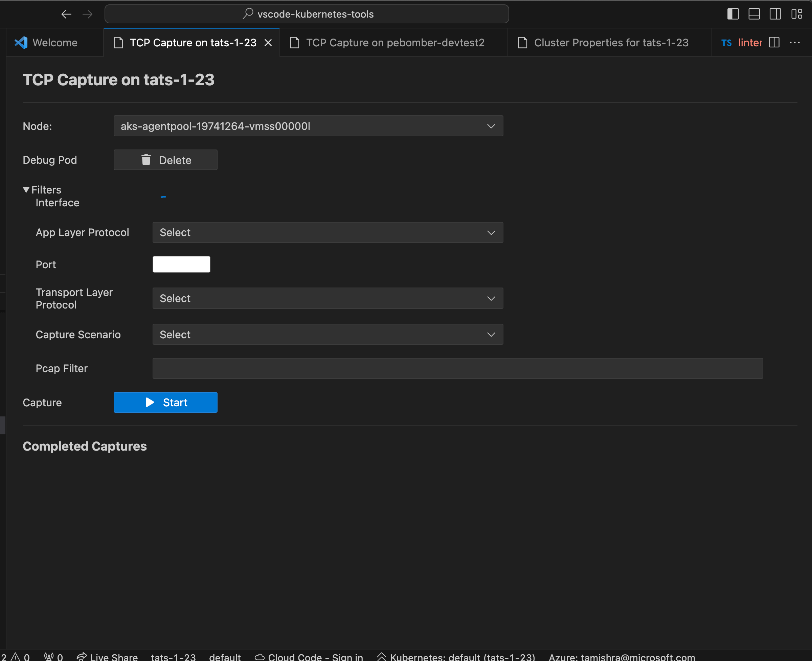Click the Kubernetes context icon in status bar
The image size is (812, 661).
click(x=381, y=656)
